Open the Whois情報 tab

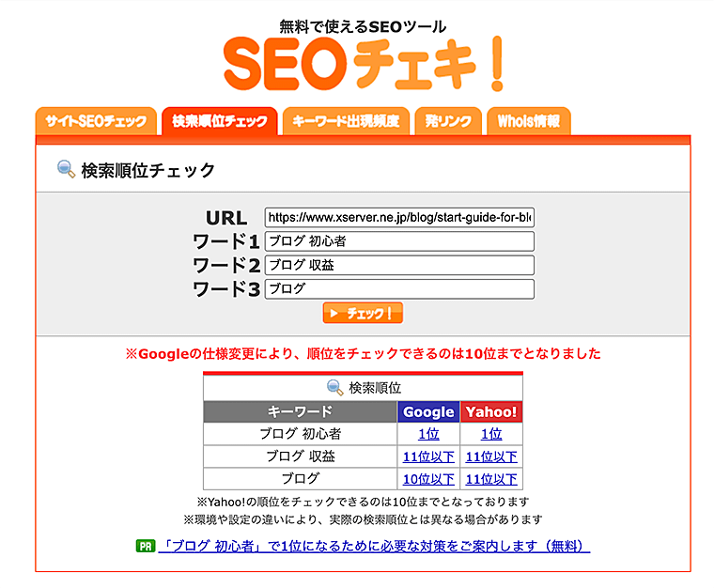529,121
